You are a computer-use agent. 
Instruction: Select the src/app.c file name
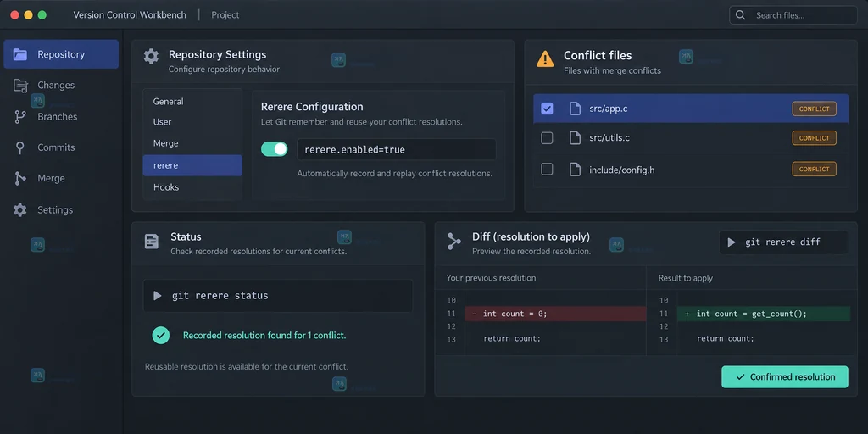[x=609, y=108]
